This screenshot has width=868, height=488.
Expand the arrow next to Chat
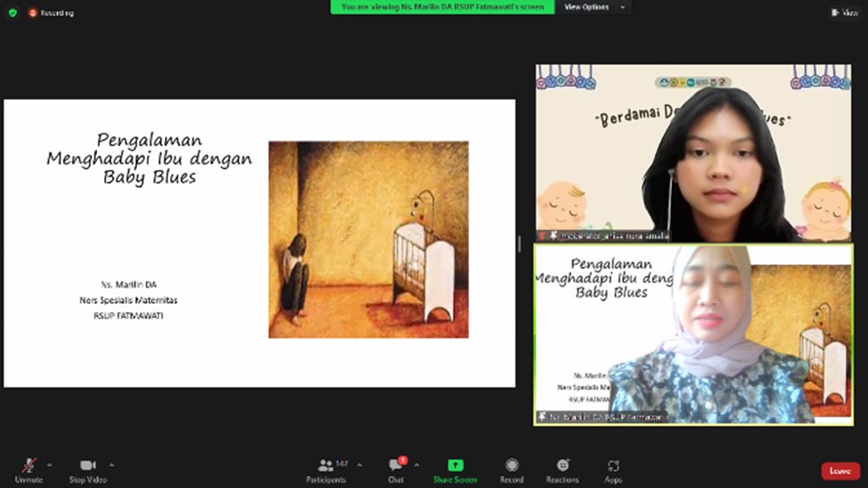[416, 465]
